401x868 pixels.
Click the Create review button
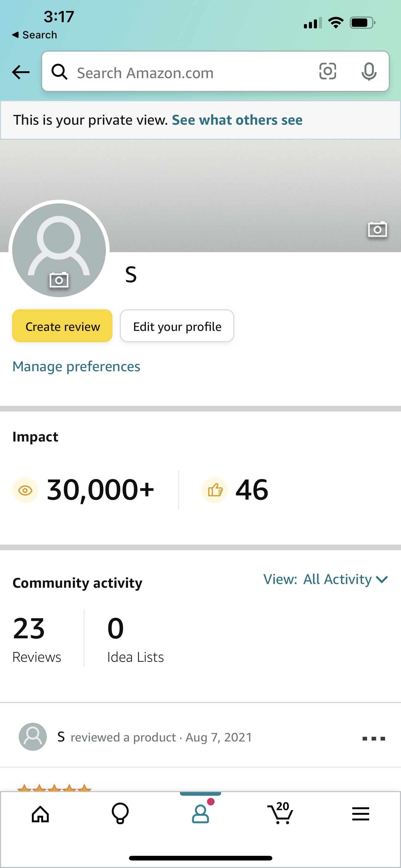pyautogui.click(x=62, y=326)
